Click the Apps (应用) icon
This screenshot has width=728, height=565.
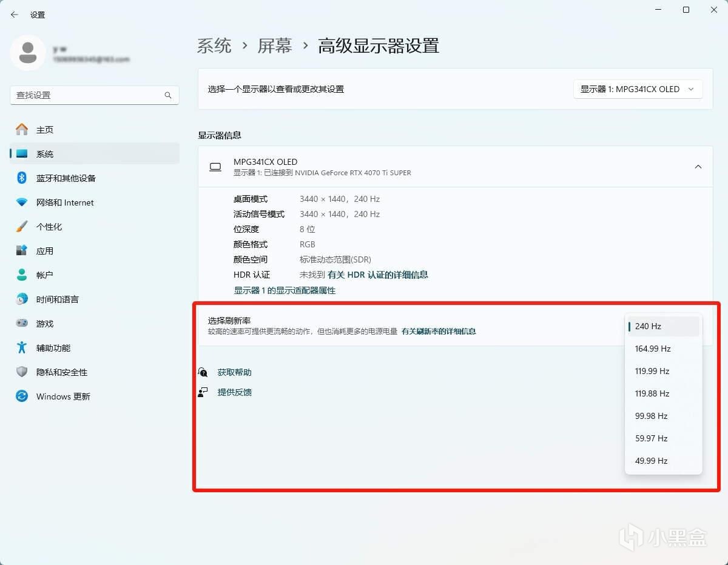coord(22,250)
